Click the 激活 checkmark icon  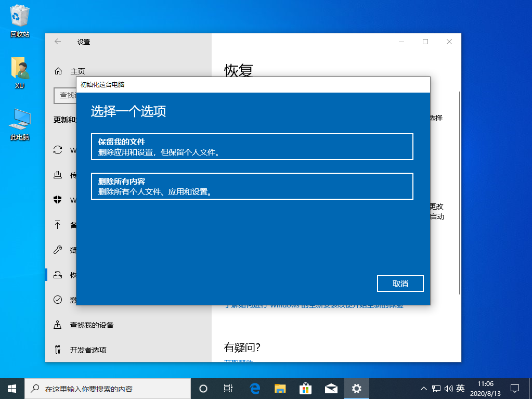(x=59, y=300)
